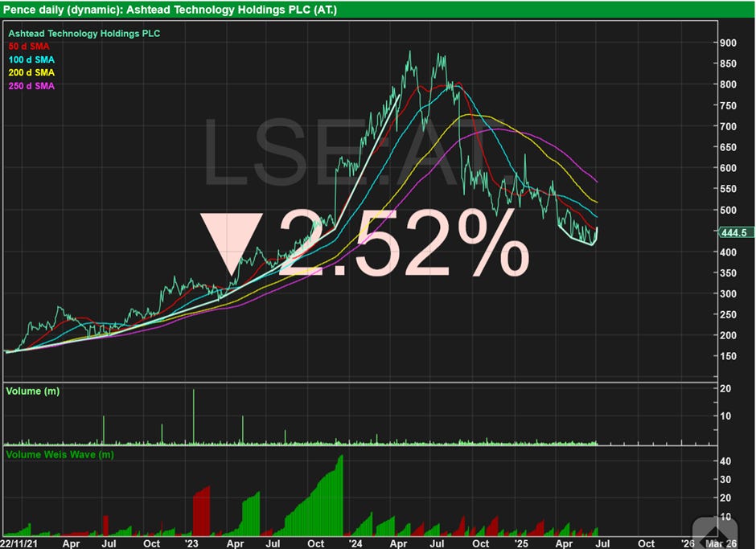Viewport: 756px width, 549px height.
Task: Click the 550 price axis label
Action: point(728,189)
